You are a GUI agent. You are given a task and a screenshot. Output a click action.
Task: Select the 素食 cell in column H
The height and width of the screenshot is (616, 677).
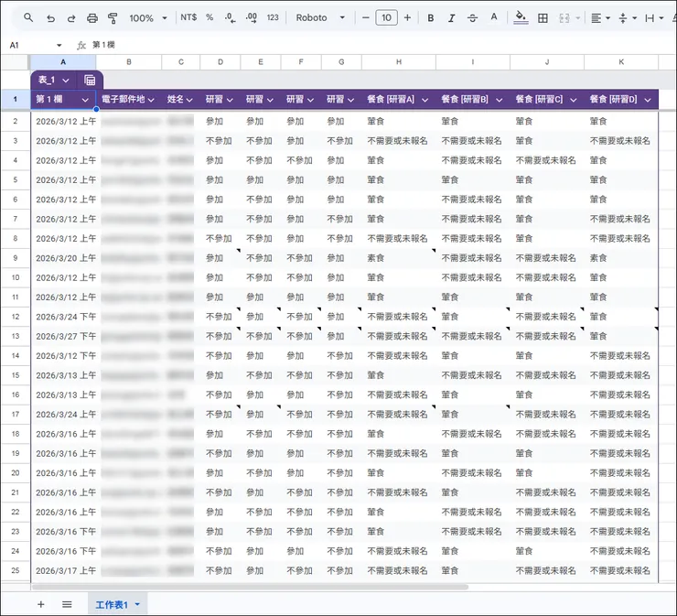coord(399,258)
